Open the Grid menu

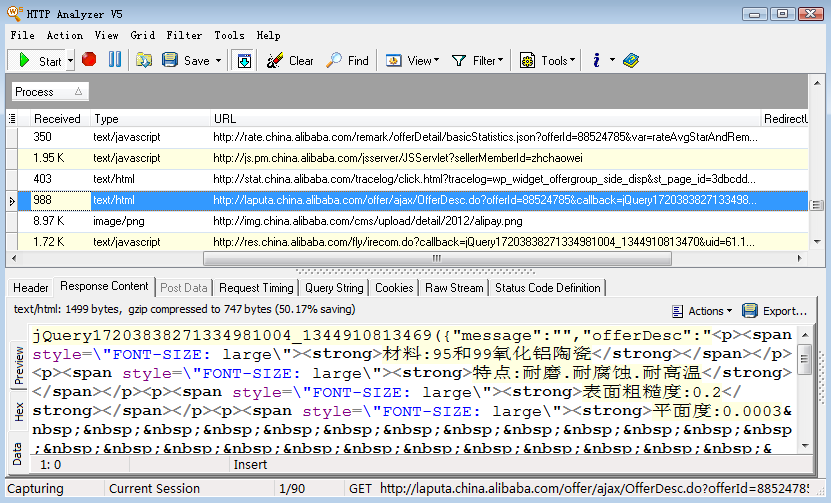[143, 36]
